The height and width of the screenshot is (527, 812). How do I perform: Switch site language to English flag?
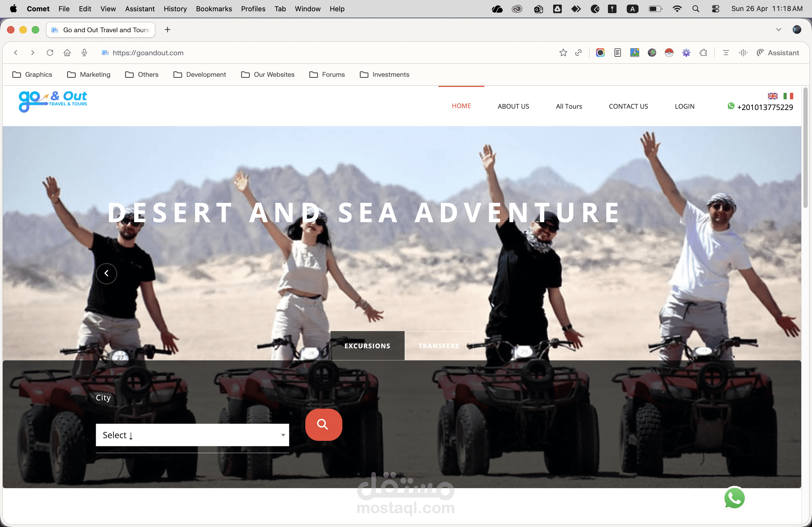click(x=773, y=96)
